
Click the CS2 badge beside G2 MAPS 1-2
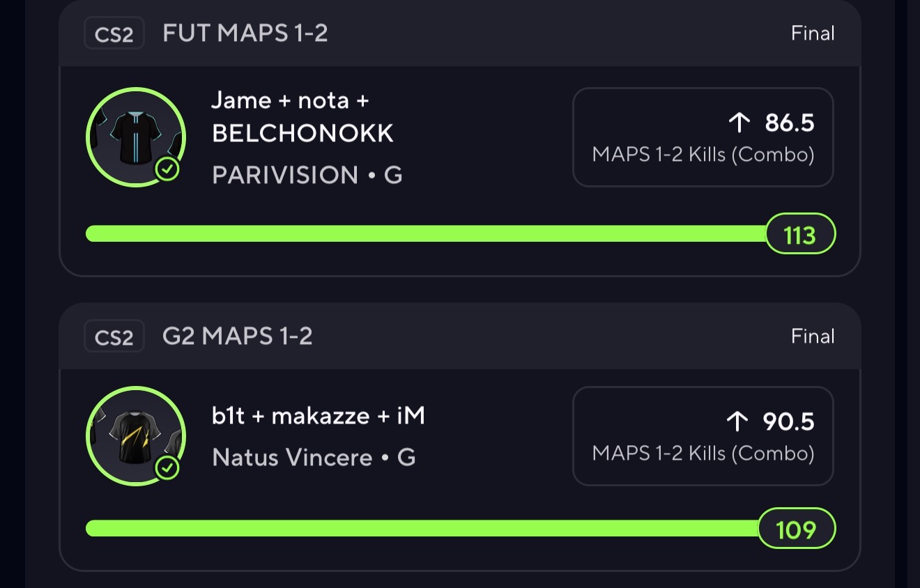[x=114, y=337]
